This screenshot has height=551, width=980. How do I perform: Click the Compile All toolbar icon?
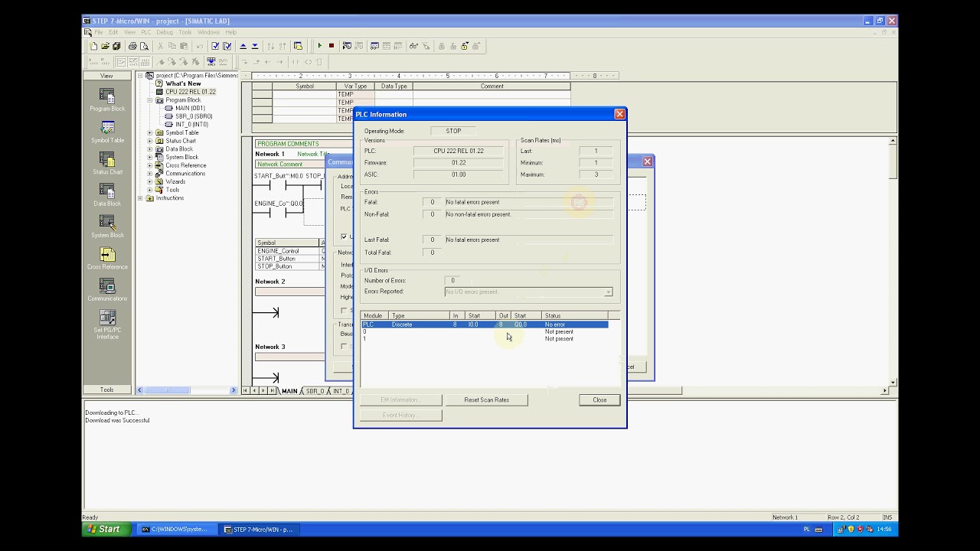click(227, 46)
